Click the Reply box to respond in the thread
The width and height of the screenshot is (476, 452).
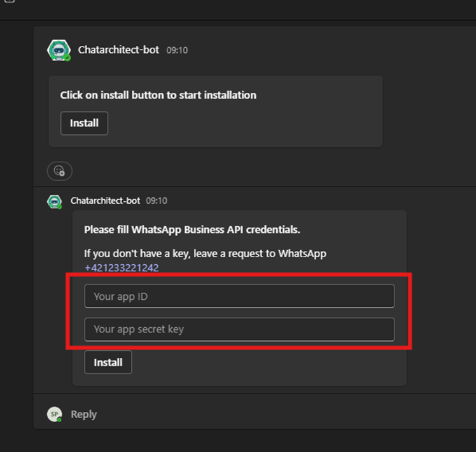pos(84,414)
